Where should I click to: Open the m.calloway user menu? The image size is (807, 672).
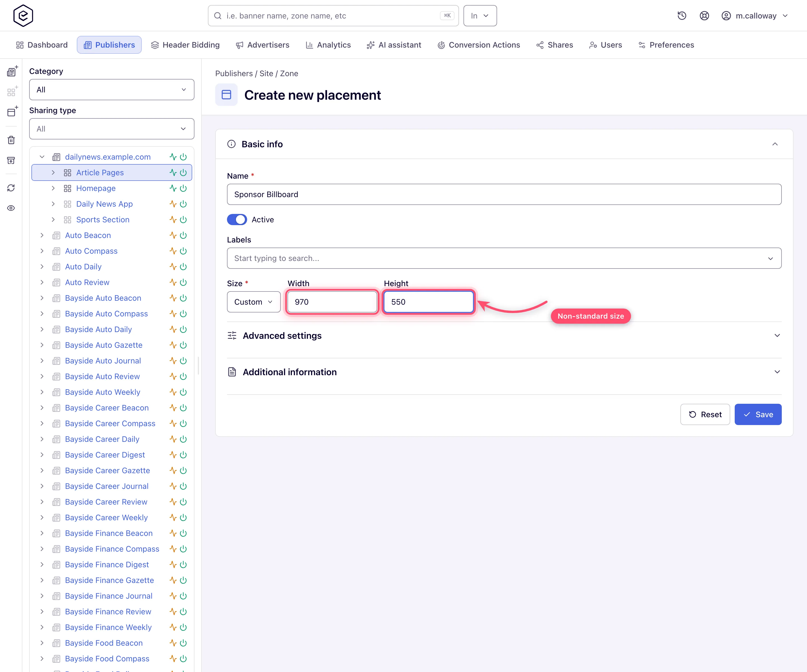(x=755, y=16)
